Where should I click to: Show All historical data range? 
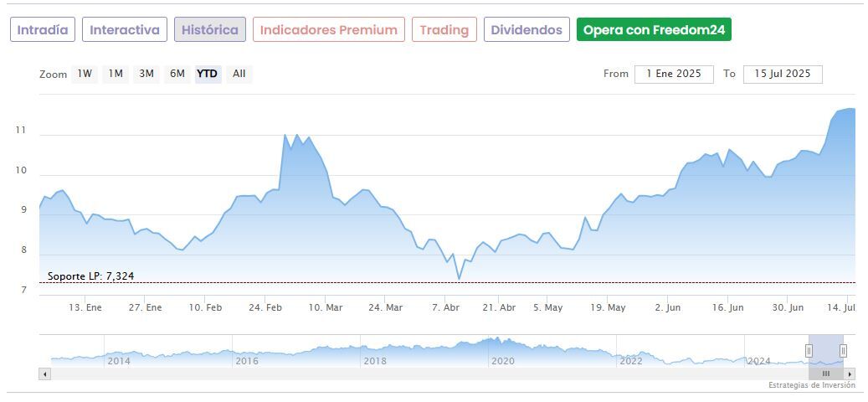239,74
